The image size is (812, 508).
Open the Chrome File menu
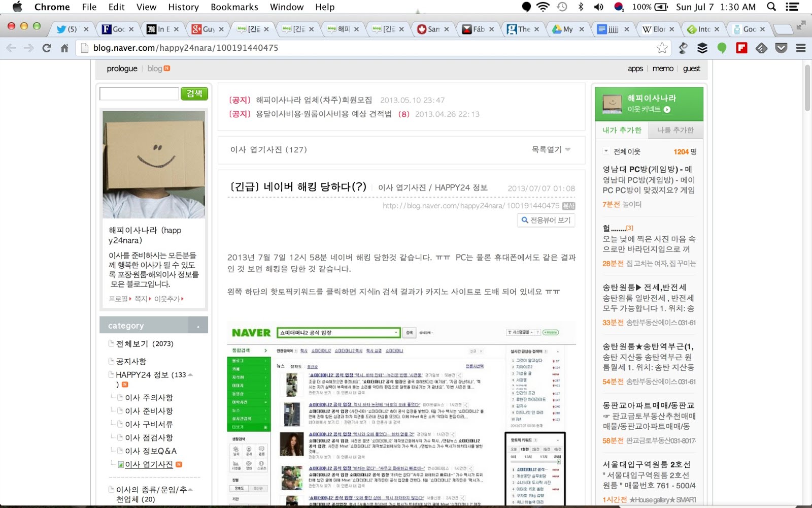click(x=89, y=7)
